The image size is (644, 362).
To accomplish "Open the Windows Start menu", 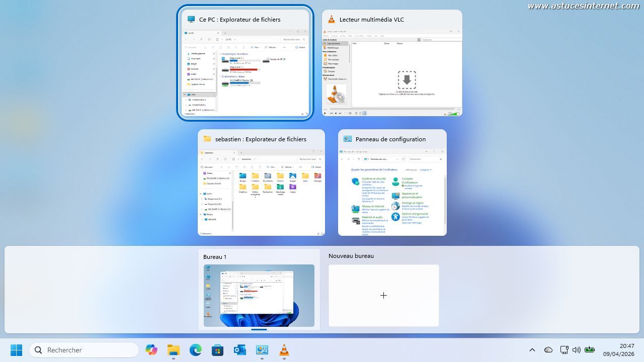I will tap(16, 350).
